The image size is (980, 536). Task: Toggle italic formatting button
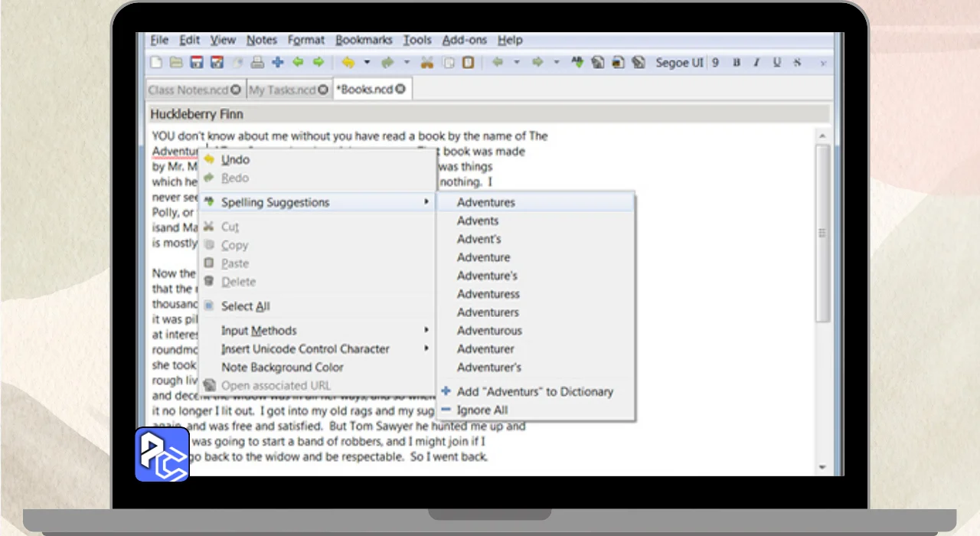[757, 63]
